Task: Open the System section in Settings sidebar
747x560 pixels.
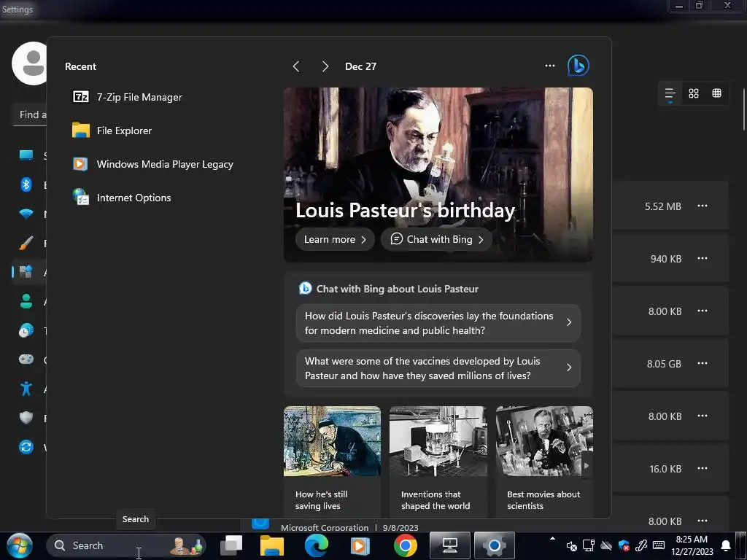Action: pyautogui.click(x=26, y=155)
